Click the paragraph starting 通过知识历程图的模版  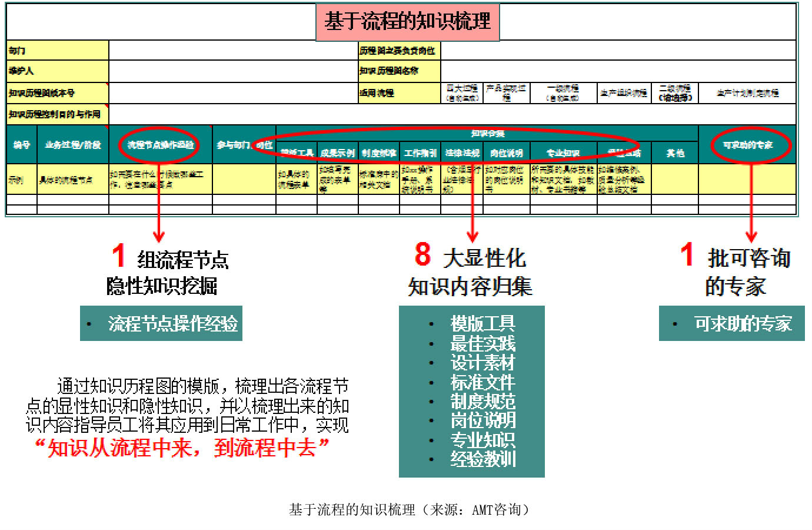[x=188, y=405]
